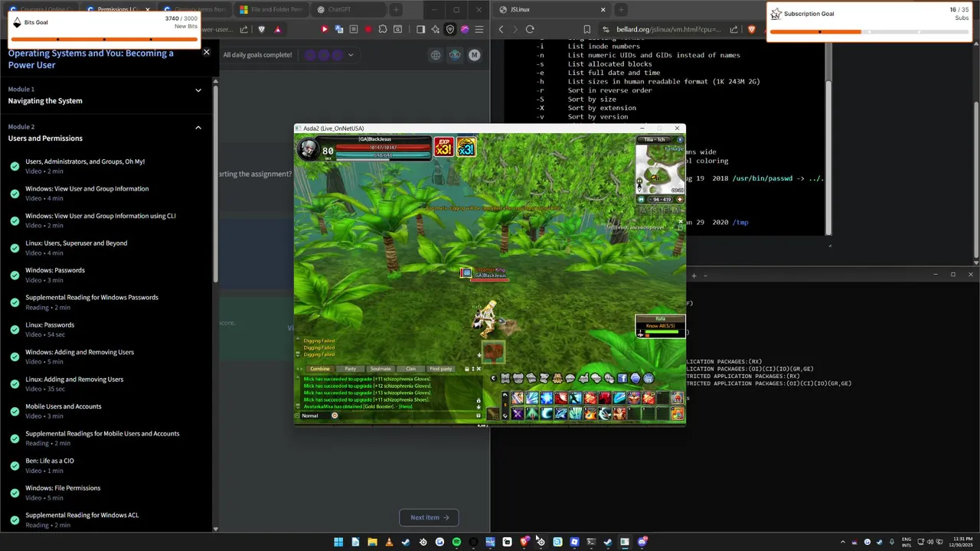The height and width of the screenshot is (551, 980).
Task: Click the Subscription Goal progress bar
Action: click(870, 31)
